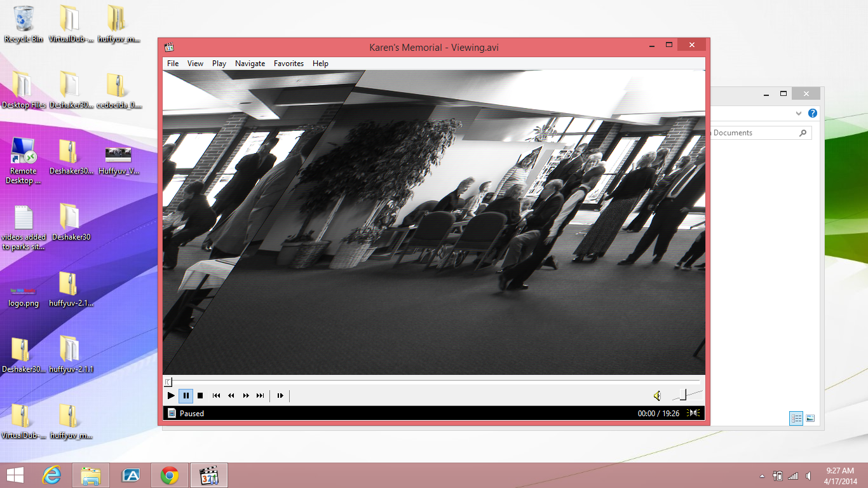Click the battery power tray icon
This screenshot has width=868, height=488.
pyautogui.click(x=778, y=476)
